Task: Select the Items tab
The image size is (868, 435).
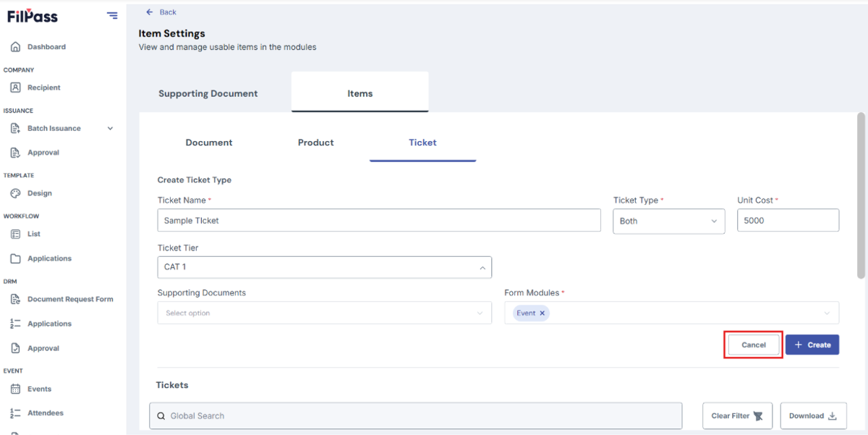Action: click(360, 93)
